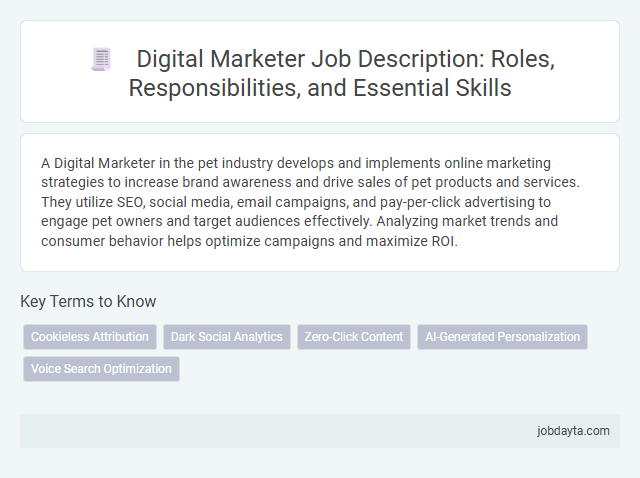Click the Digital Marketer Job Description title
The height and width of the screenshot is (478, 640).
(341, 73)
